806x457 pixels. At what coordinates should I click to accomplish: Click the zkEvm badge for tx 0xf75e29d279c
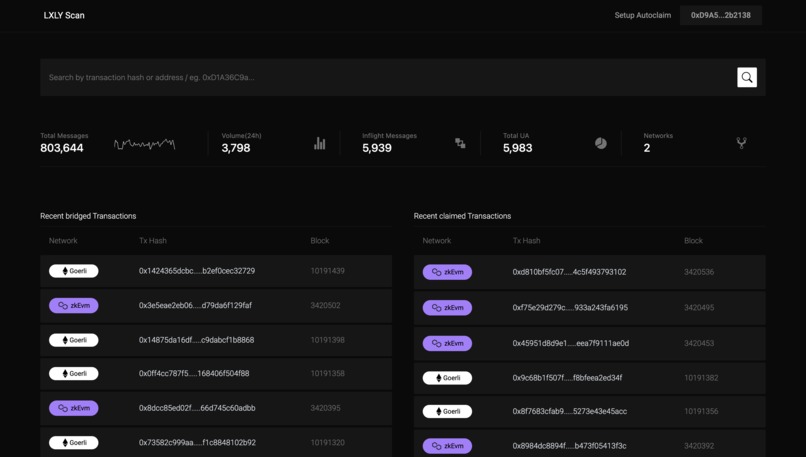[x=447, y=307]
